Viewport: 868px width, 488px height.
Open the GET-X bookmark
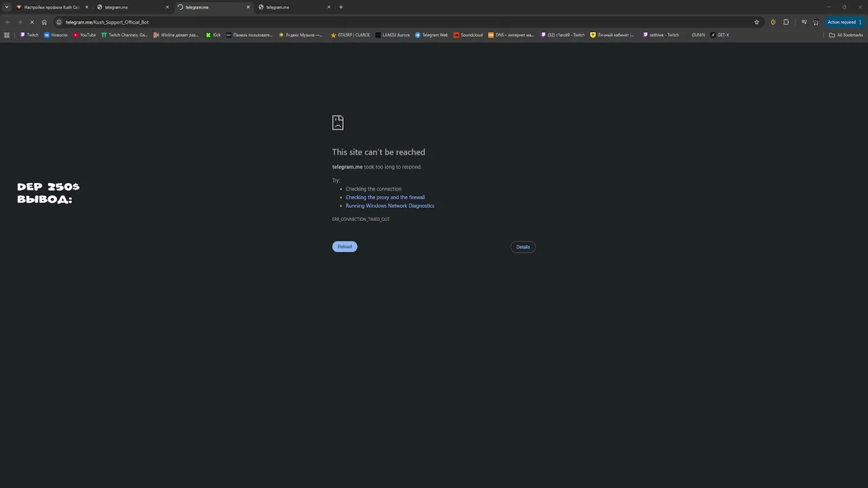point(720,35)
